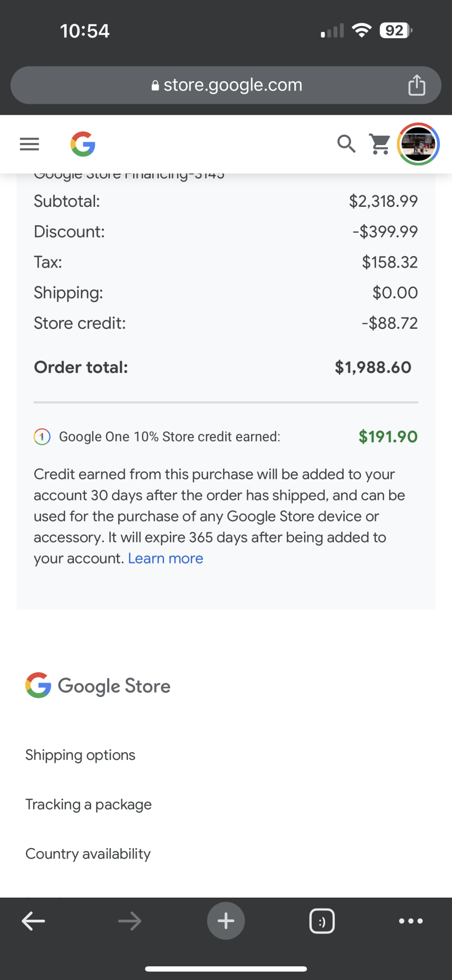The image size is (452, 980).
Task: Open the hamburger navigation menu
Action: 29,144
